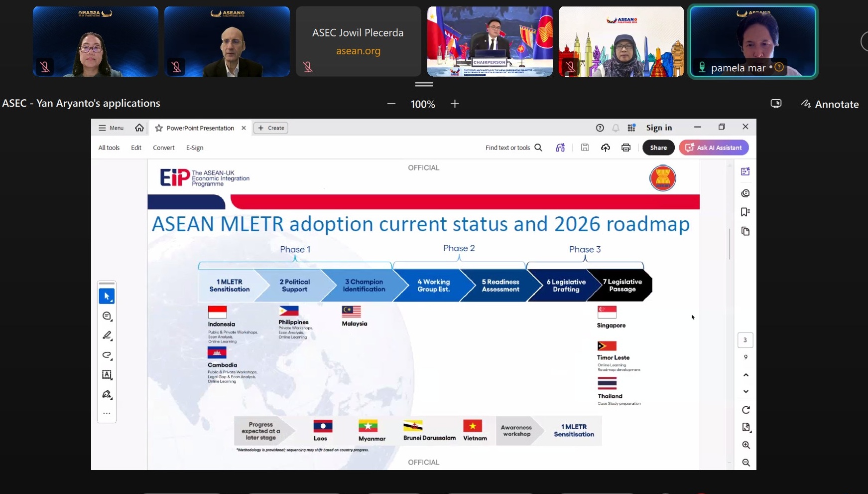868x494 pixels.
Task: Open the Adobe apps grid icon
Action: point(631,128)
